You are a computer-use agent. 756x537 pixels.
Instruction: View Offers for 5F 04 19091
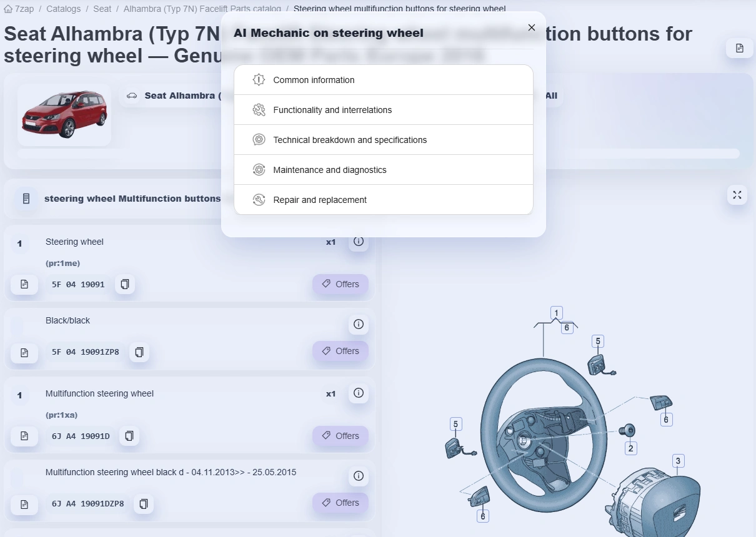pyautogui.click(x=341, y=284)
